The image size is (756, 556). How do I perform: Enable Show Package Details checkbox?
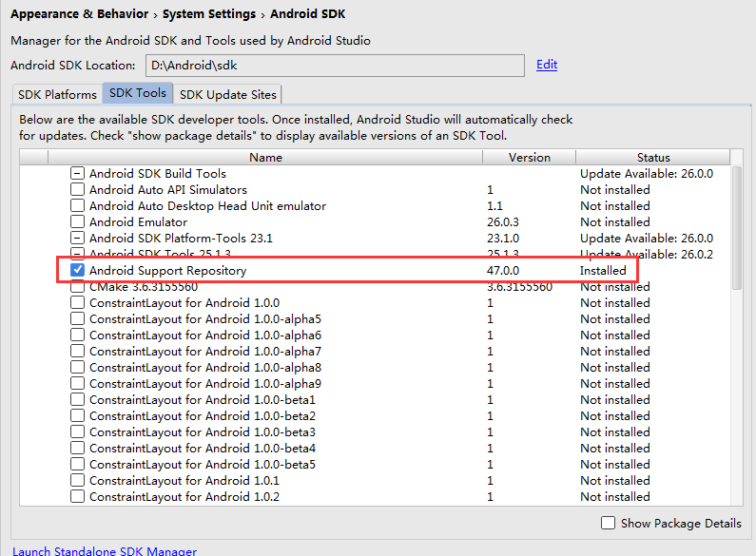[609, 523]
